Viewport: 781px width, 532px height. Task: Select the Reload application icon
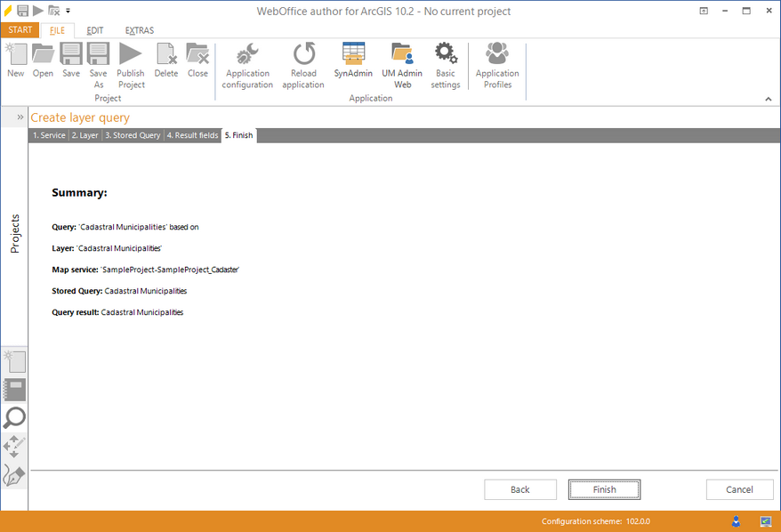click(x=302, y=64)
